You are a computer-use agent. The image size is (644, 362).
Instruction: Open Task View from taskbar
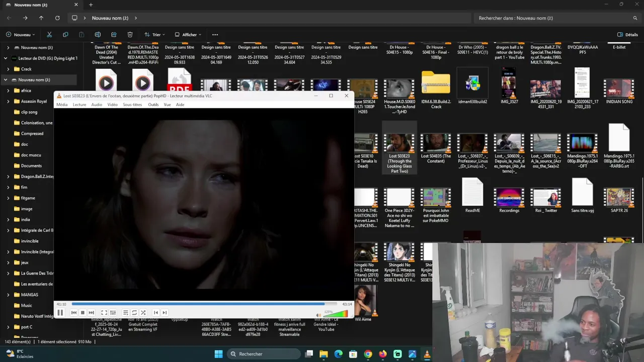coord(309,354)
